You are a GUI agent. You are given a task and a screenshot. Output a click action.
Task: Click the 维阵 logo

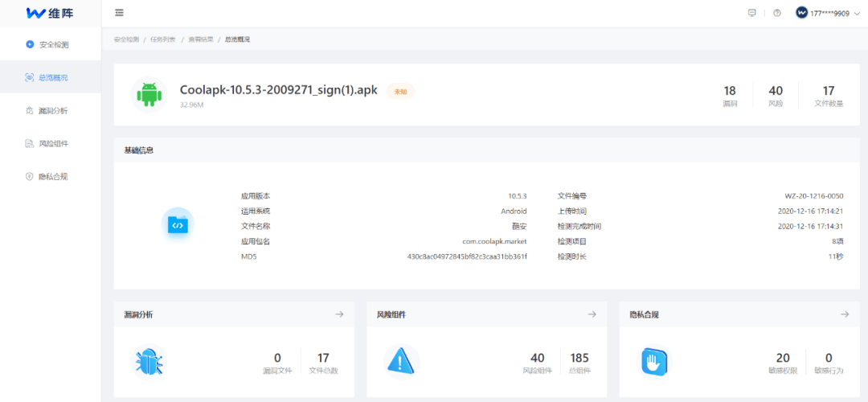(50, 13)
